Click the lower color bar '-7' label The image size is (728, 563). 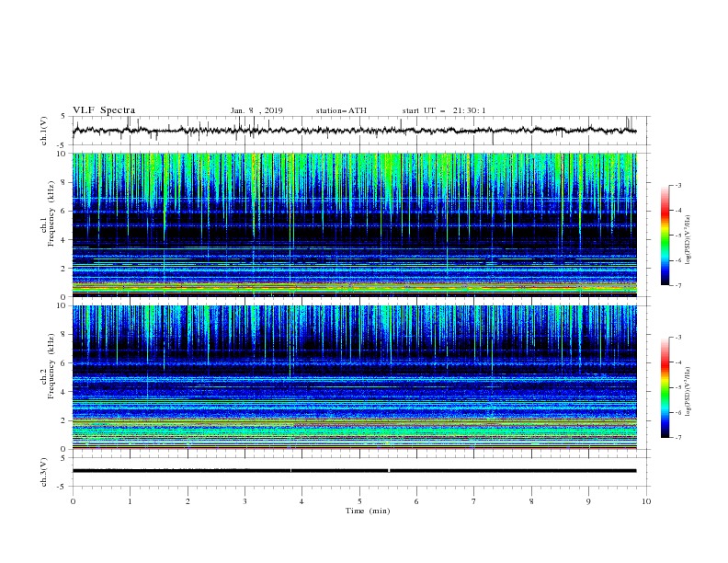[x=678, y=438]
